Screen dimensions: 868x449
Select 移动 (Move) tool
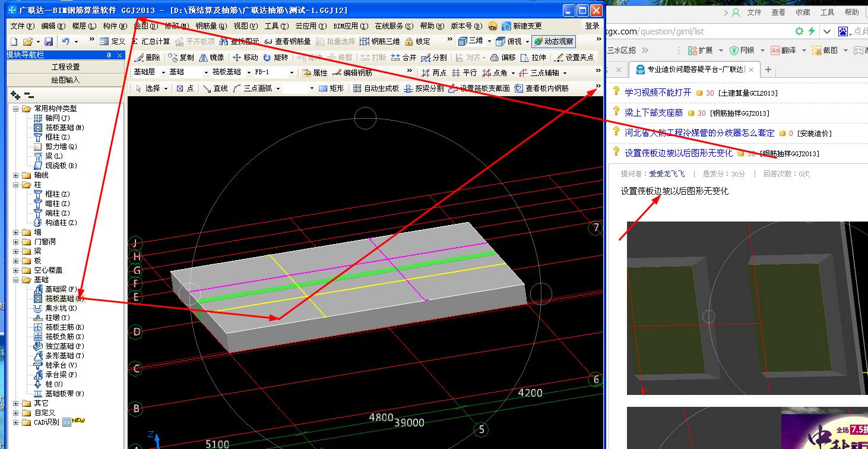click(x=245, y=58)
